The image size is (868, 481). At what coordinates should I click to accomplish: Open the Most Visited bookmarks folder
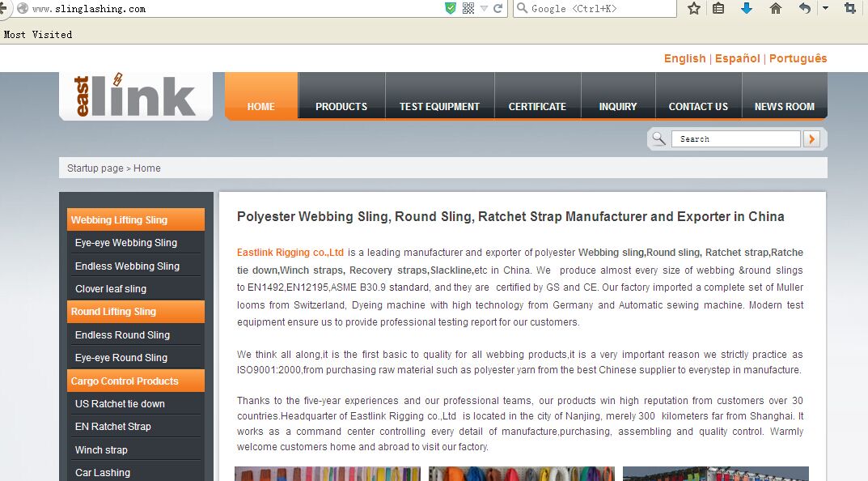tap(38, 34)
